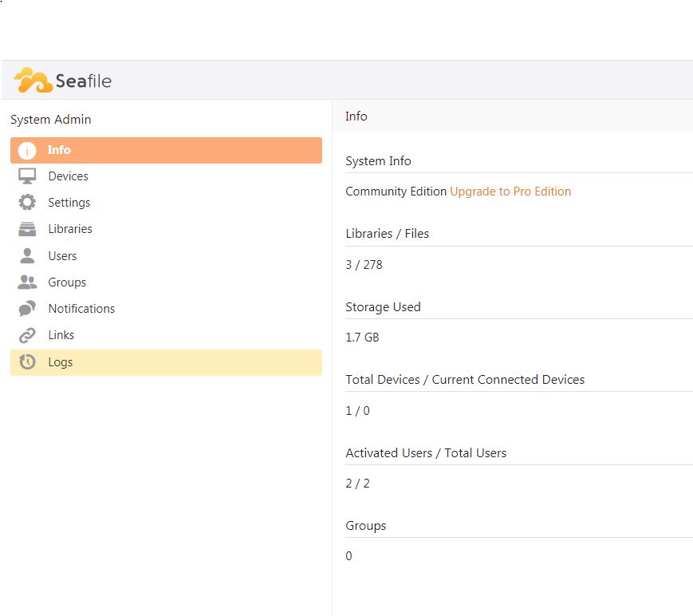Go to the Libraries text label

[70, 229]
